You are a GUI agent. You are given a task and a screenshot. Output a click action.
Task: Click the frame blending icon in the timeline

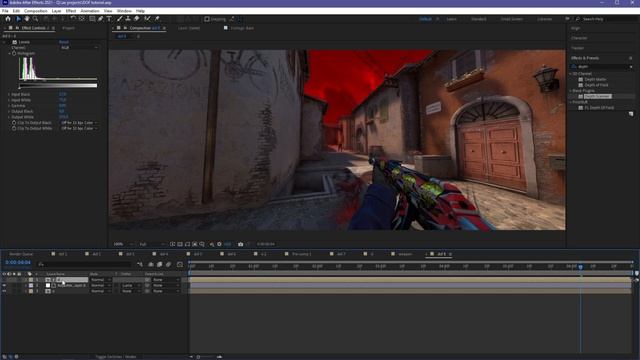(160, 264)
